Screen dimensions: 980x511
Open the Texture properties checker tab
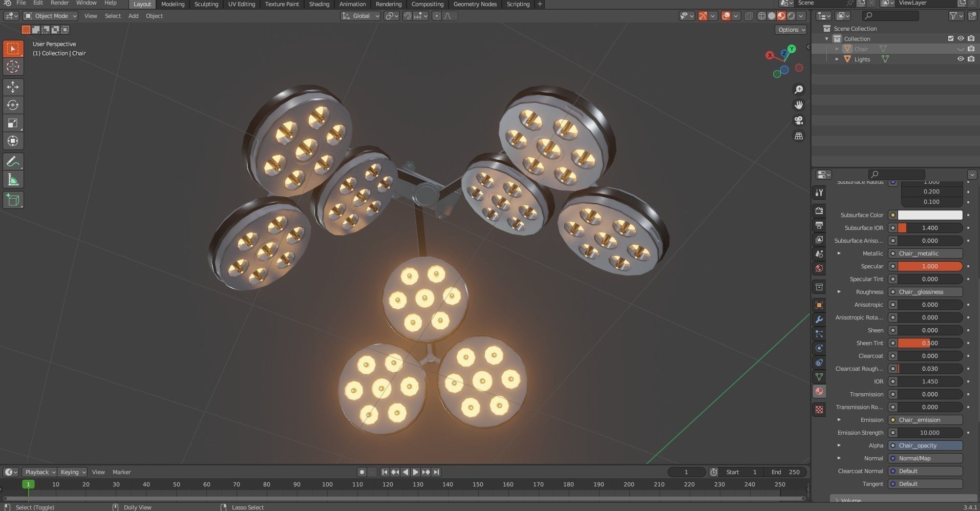[819, 410]
